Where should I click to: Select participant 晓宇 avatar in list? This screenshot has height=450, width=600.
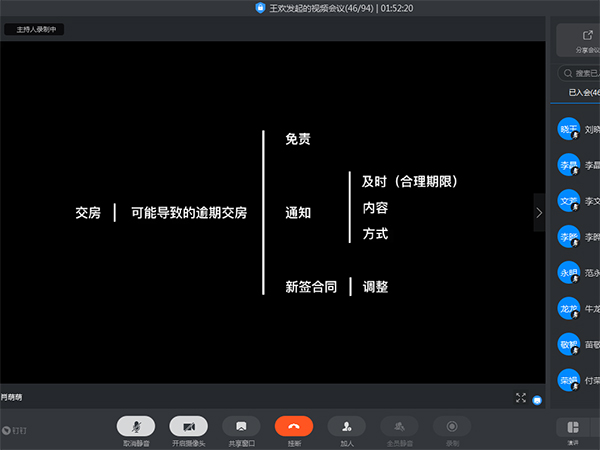(569, 129)
